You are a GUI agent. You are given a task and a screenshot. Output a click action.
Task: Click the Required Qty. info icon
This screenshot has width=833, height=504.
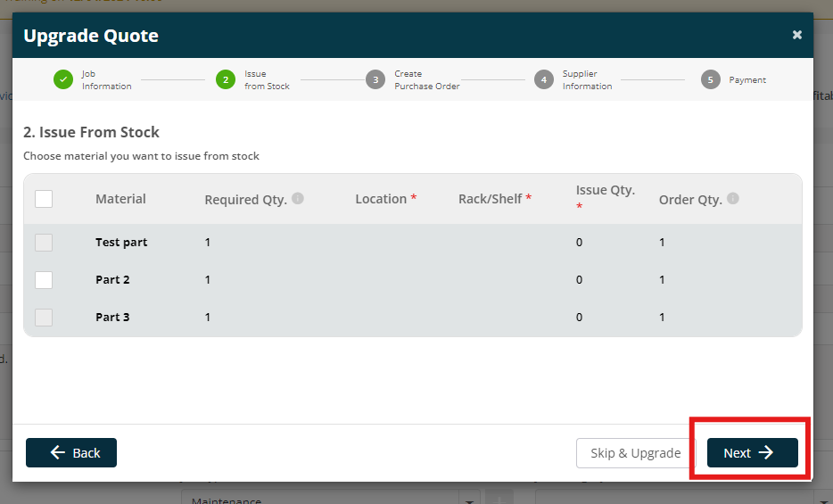point(298,198)
